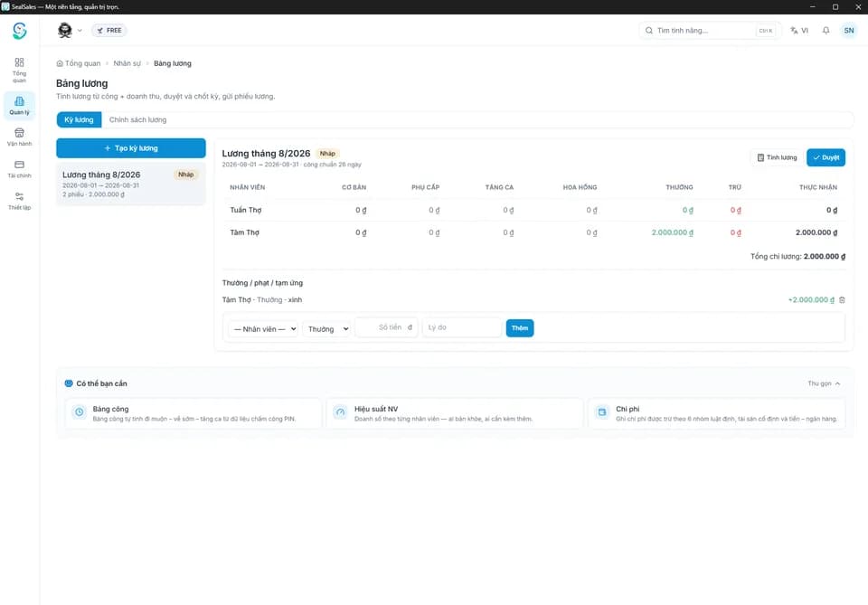Click the Tạo kỳ lương button
The height and width of the screenshot is (605, 868).
click(x=130, y=148)
